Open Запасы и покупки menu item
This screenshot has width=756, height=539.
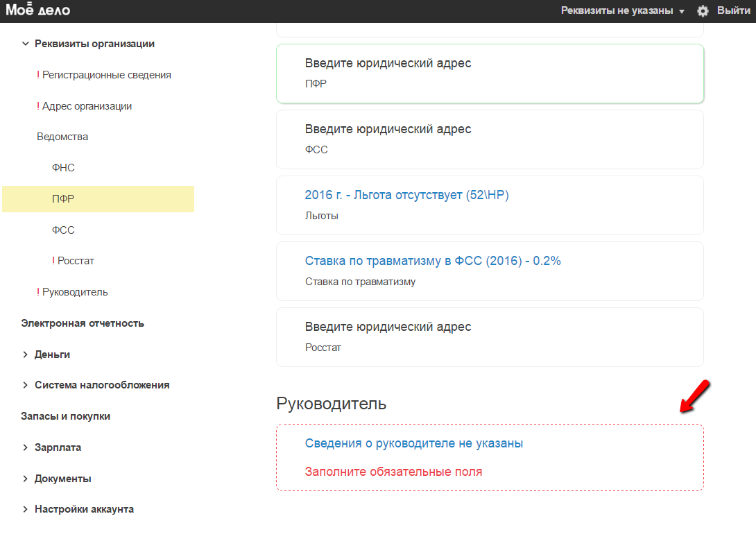tap(65, 416)
